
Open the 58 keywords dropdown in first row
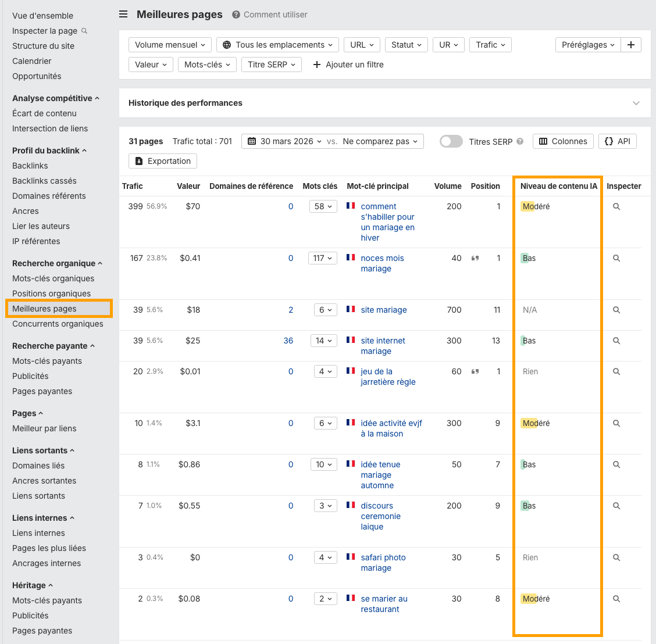(x=323, y=206)
